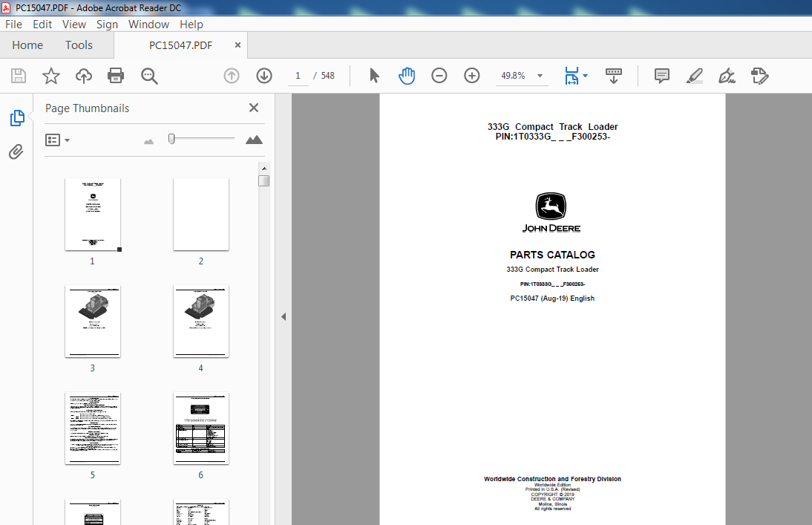812x525 pixels.
Task: Open the View menu
Action: [74, 25]
